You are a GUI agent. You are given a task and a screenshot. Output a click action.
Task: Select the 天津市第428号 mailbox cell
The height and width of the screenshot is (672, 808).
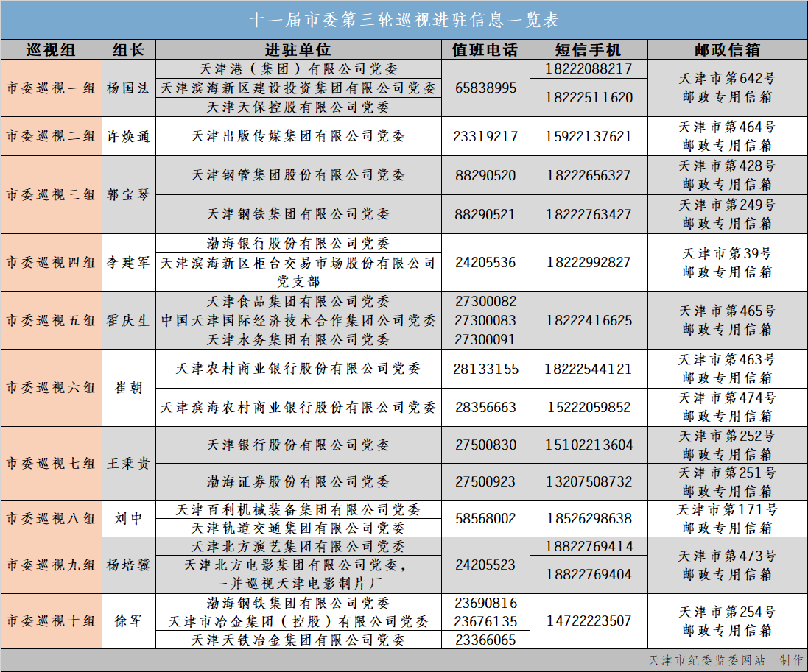point(728,175)
